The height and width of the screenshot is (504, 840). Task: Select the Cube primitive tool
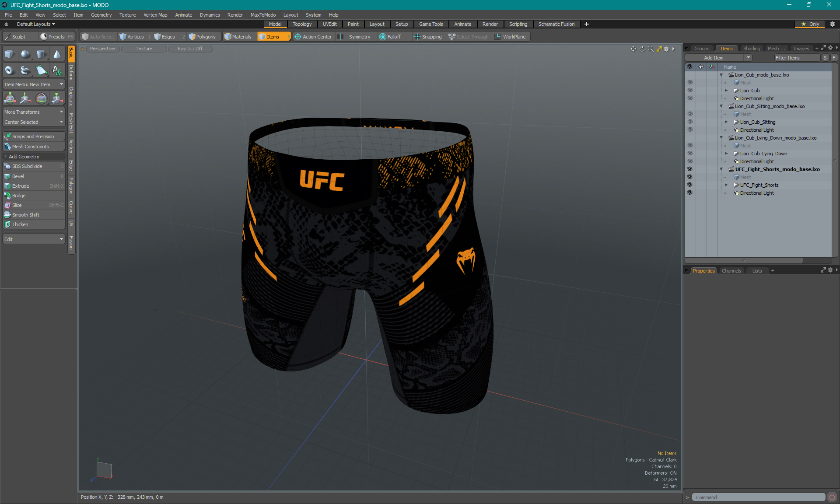point(9,54)
